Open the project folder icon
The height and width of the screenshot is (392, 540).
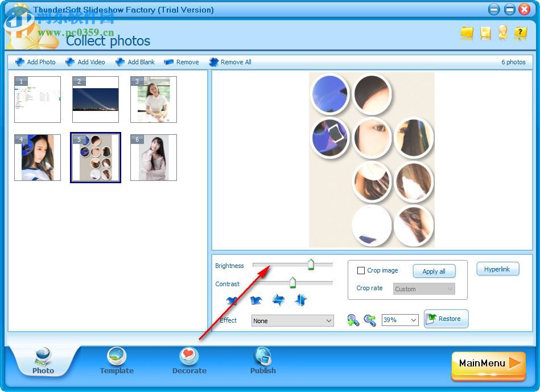click(467, 34)
